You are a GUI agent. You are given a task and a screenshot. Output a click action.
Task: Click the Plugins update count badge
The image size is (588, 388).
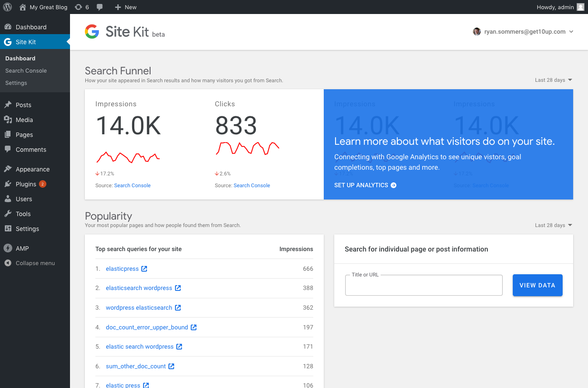(x=42, y=184)
